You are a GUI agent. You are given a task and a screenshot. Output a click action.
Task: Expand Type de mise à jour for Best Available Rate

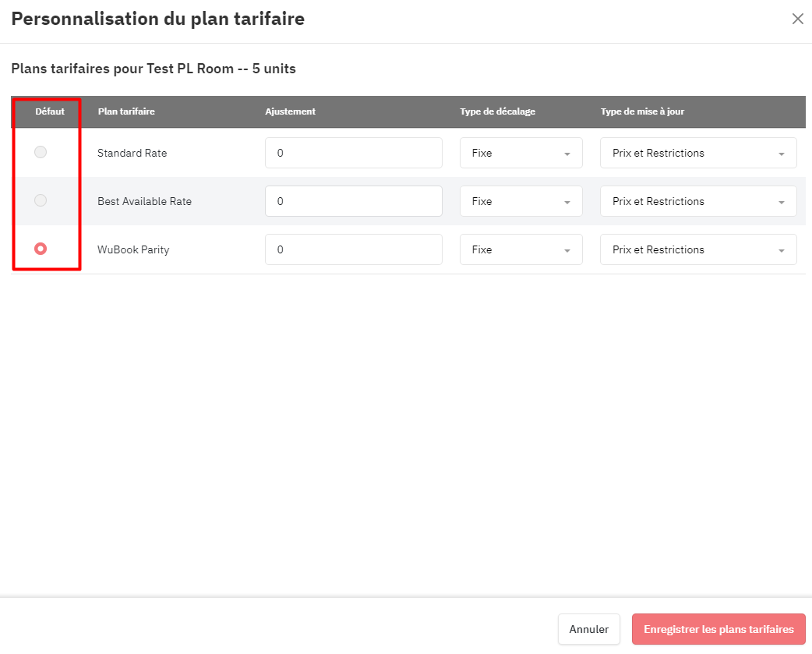pyautogui.click(x=698, y=201)
